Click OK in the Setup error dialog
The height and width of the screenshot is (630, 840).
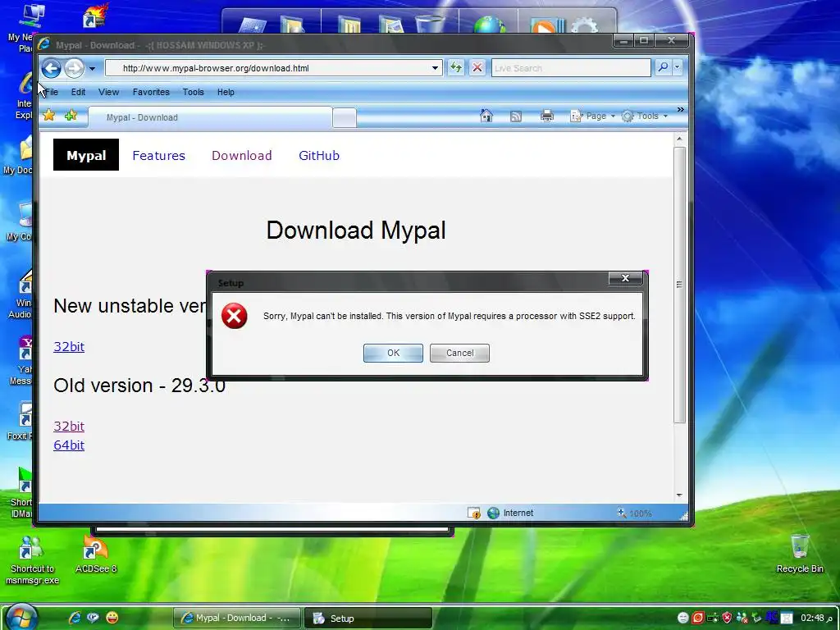click(x=393, y=353)
